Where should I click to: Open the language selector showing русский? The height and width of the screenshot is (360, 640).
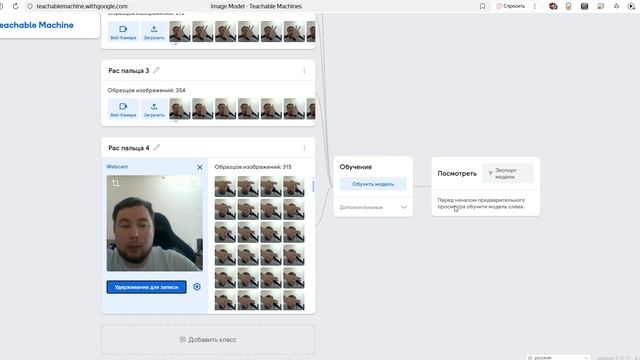558,357
